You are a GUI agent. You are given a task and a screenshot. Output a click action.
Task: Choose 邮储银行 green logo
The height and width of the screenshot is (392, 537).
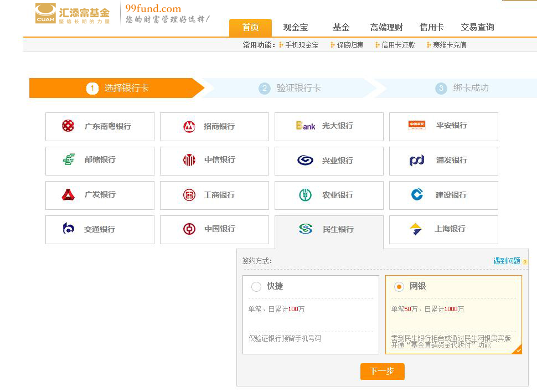point(69,159)
